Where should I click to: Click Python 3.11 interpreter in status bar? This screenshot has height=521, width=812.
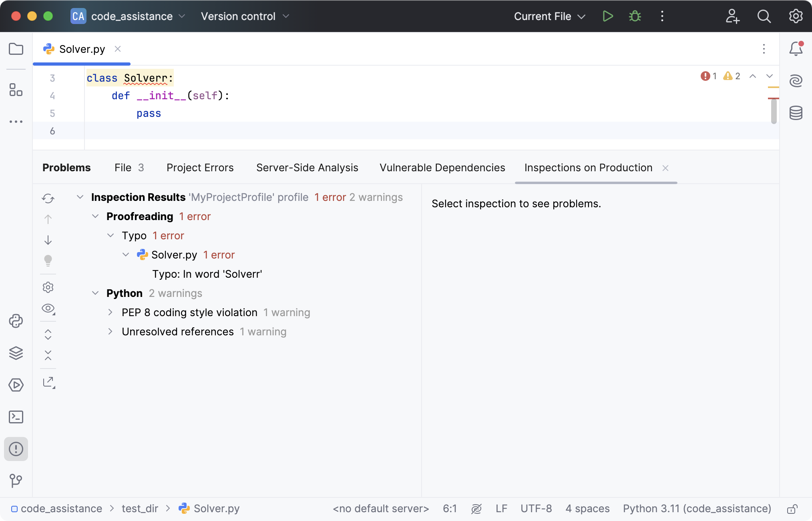pyautogui.click(x=697, y=509)
